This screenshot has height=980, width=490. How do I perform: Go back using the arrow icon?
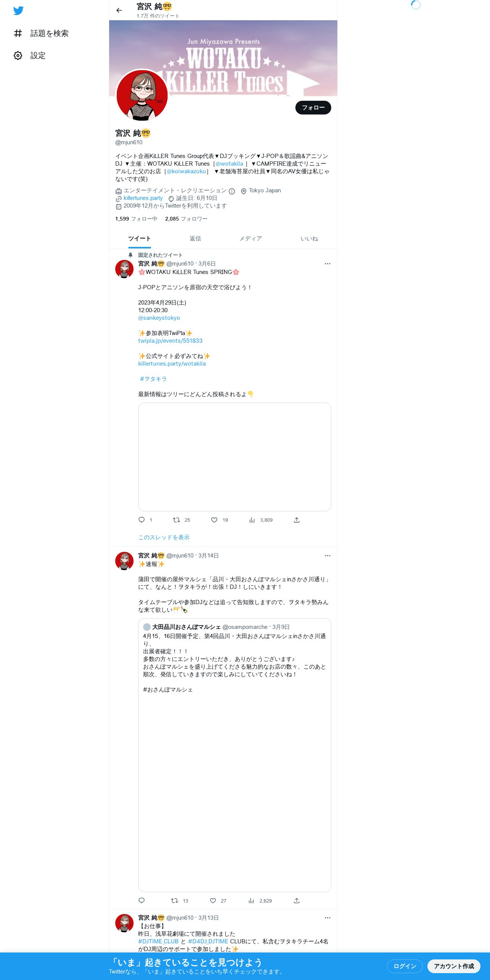pos(119,10)
